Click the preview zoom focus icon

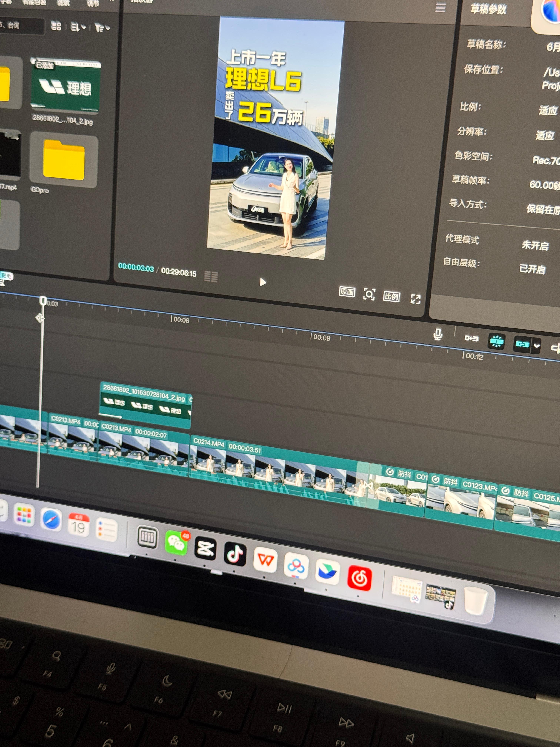(369, 294)
